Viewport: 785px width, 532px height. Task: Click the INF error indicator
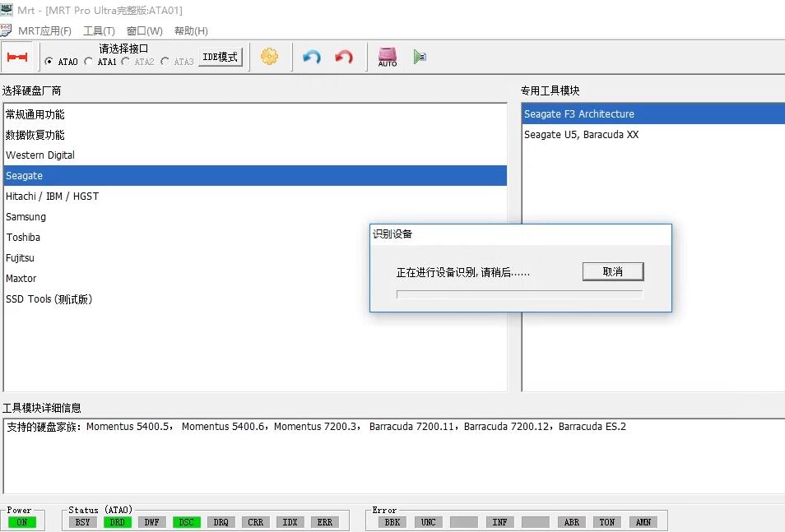click(x=499, y=522)
